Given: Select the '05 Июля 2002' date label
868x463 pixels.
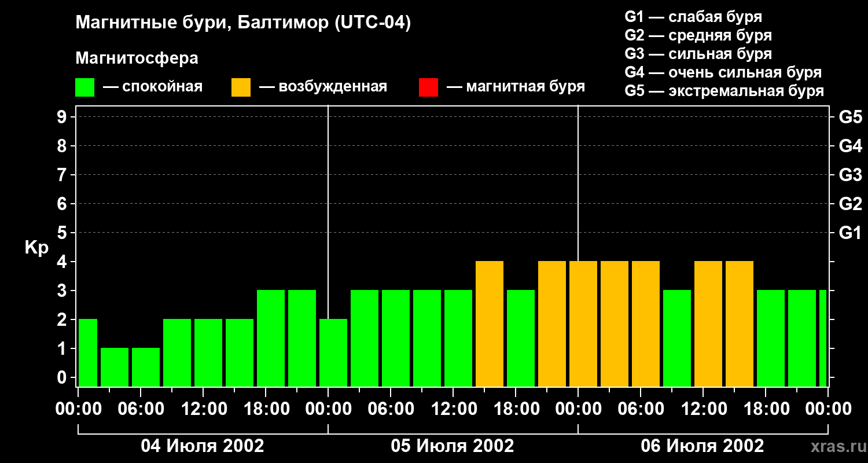Looking at the screenshot, I should pos(453,446).
